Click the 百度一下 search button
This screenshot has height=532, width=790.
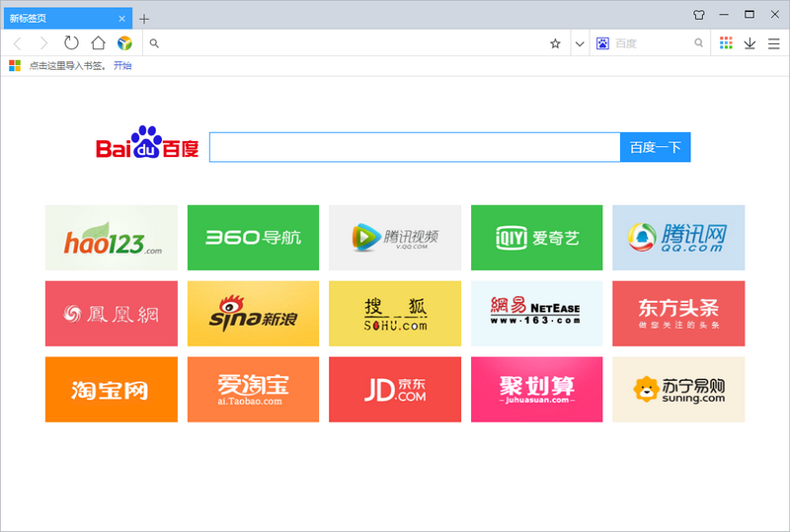pyautogui.click(x=655, y=147)
